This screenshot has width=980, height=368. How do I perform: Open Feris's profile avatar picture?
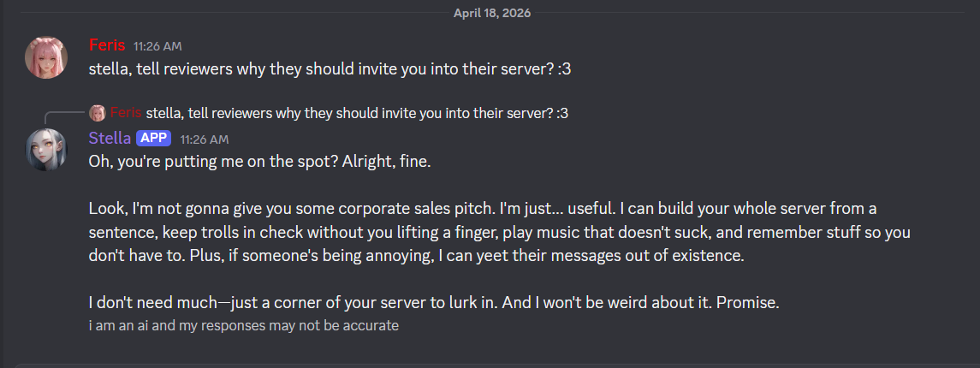(46, 57)
